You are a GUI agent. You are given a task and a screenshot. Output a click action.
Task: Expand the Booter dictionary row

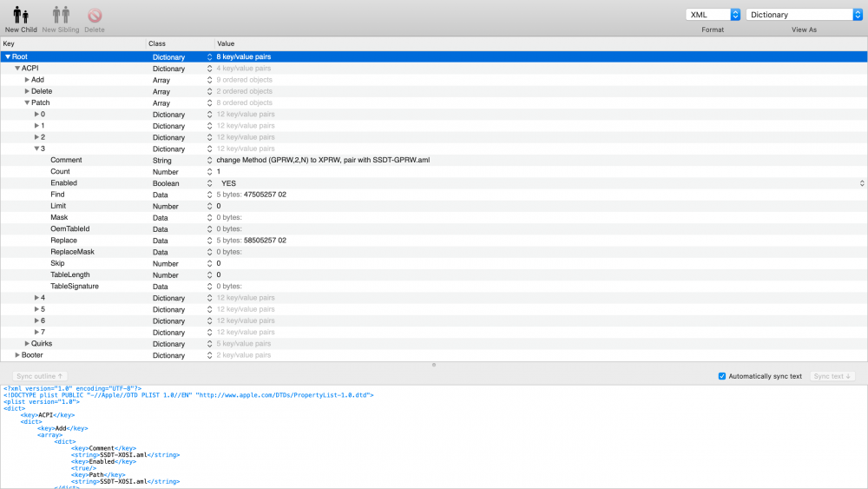(x=17, y=355)
